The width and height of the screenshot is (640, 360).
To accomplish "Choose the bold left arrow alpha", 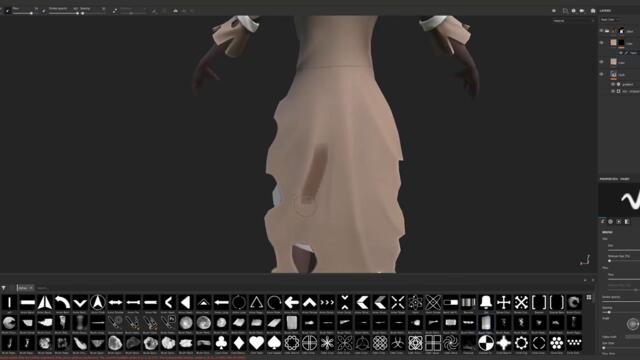I will pyautogui.click(x=291, y=302).
